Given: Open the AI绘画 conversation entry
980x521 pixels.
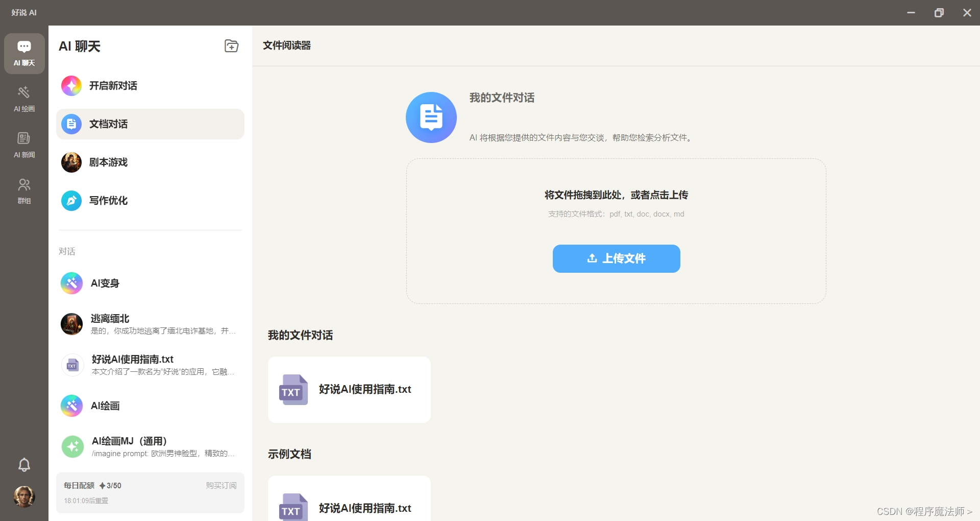Looking at the screenshot, I should click(x=150, y=406).
